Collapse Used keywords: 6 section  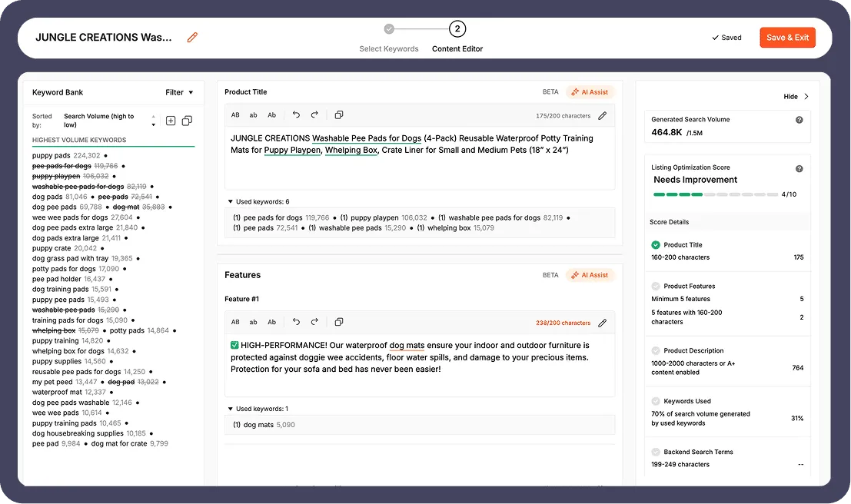(258, 201)
